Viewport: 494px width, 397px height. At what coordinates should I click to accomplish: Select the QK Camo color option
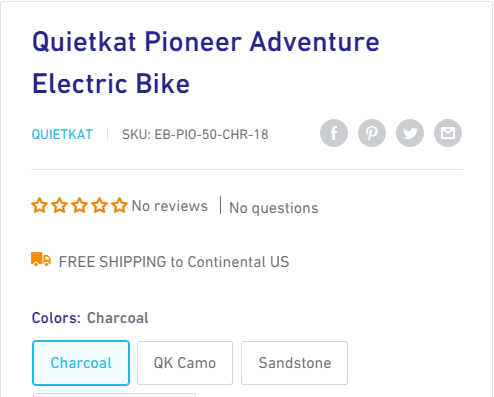tap(185, 363)
